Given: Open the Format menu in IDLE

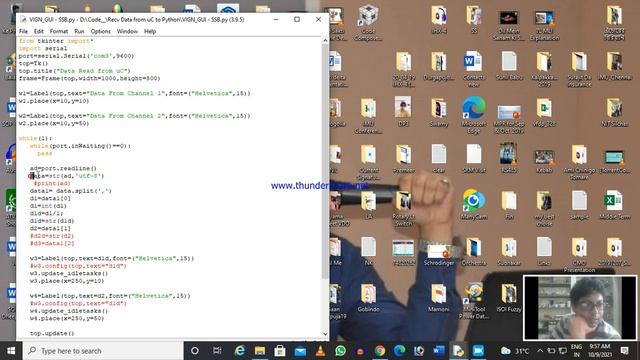Looking at the screenshot, I should (x=59, y=31).
